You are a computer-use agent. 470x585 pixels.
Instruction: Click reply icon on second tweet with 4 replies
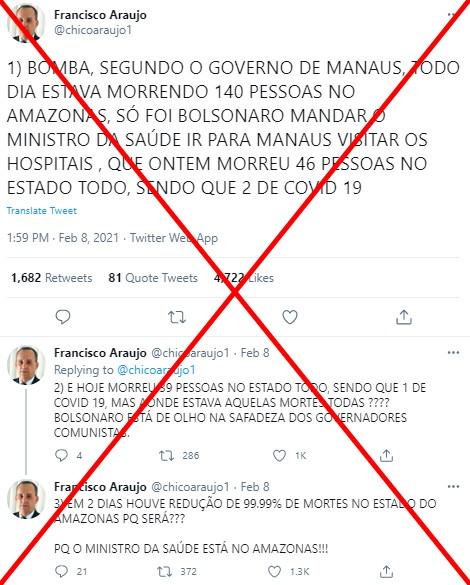[x=61, y=455]
